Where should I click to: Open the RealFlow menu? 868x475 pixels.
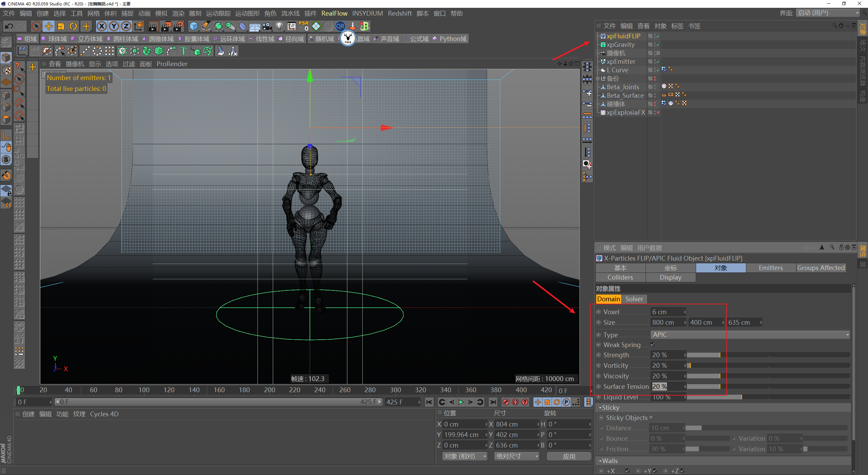[334, 13]
